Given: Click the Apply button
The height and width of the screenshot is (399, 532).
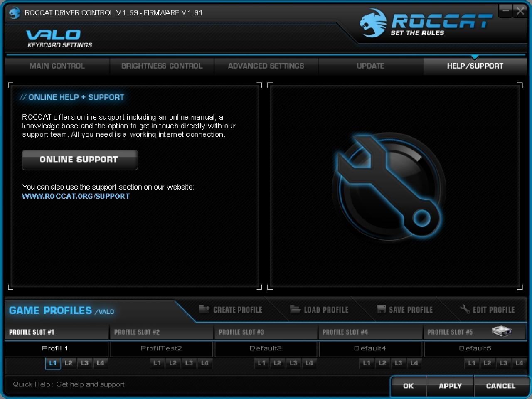Looking at the screenshot, I should coord(450,386).
